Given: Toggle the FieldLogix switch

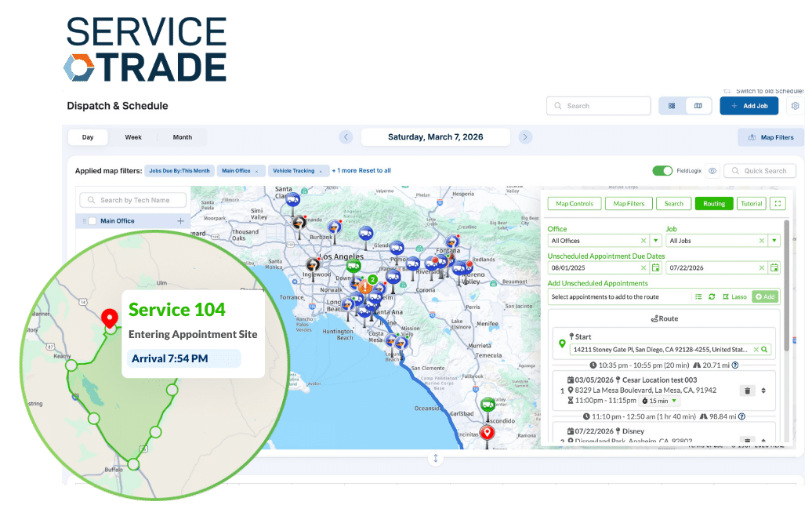Looking at the screenshot, I should tap(662, 171).
